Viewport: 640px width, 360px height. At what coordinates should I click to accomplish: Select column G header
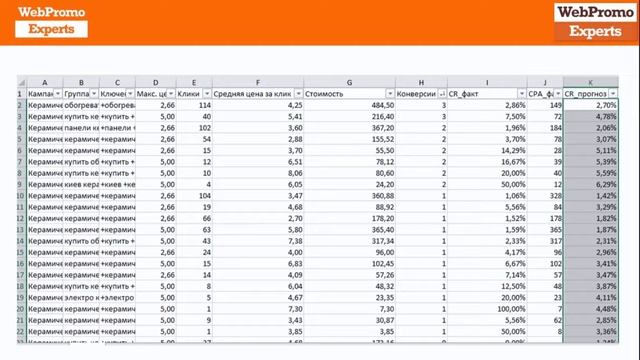pos(349,82)
